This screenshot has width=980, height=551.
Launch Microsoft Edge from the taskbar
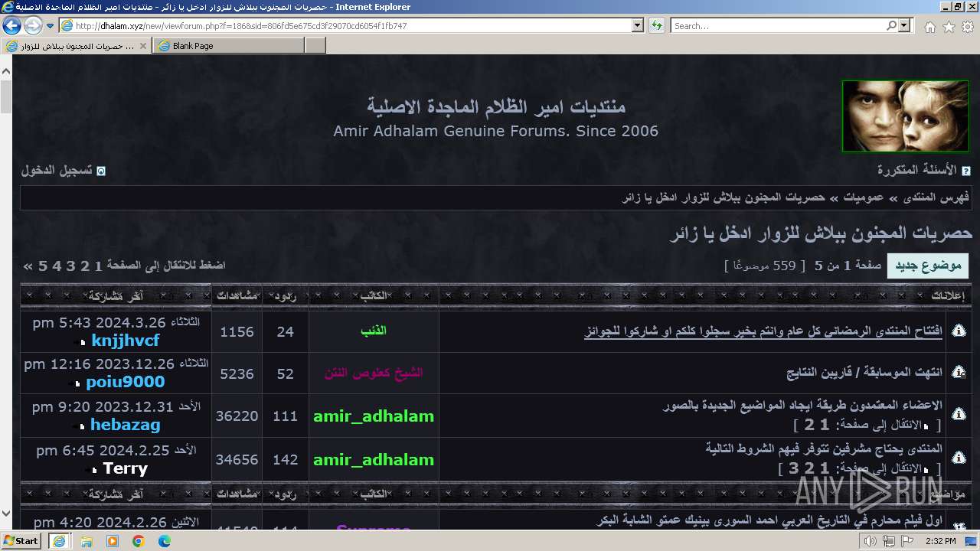165,541
